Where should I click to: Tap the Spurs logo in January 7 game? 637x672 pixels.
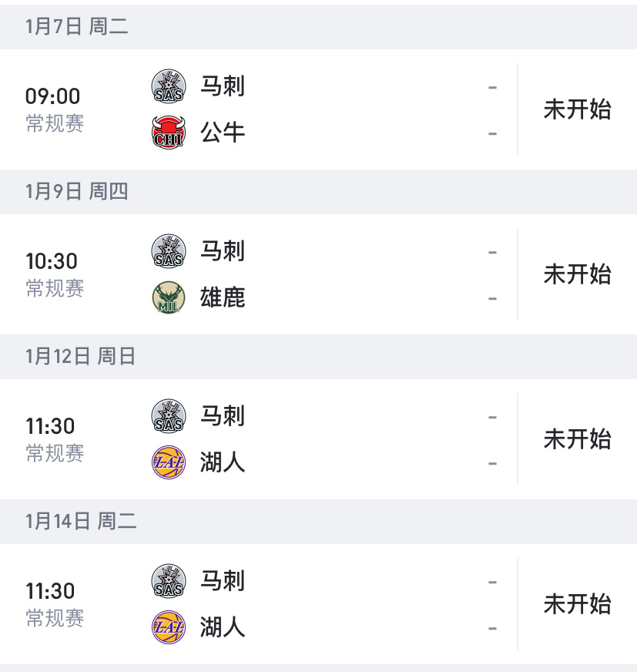(x=169, y=86)
